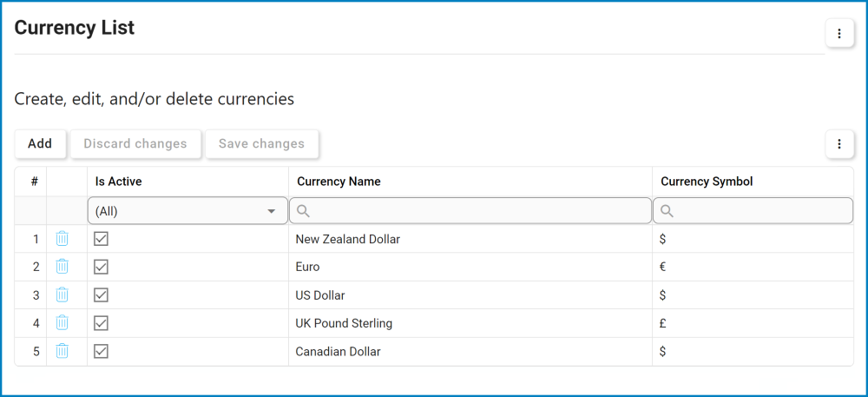868x397 pixels.
Task: Click the Is Active column header
Action: tap(119, 182)
